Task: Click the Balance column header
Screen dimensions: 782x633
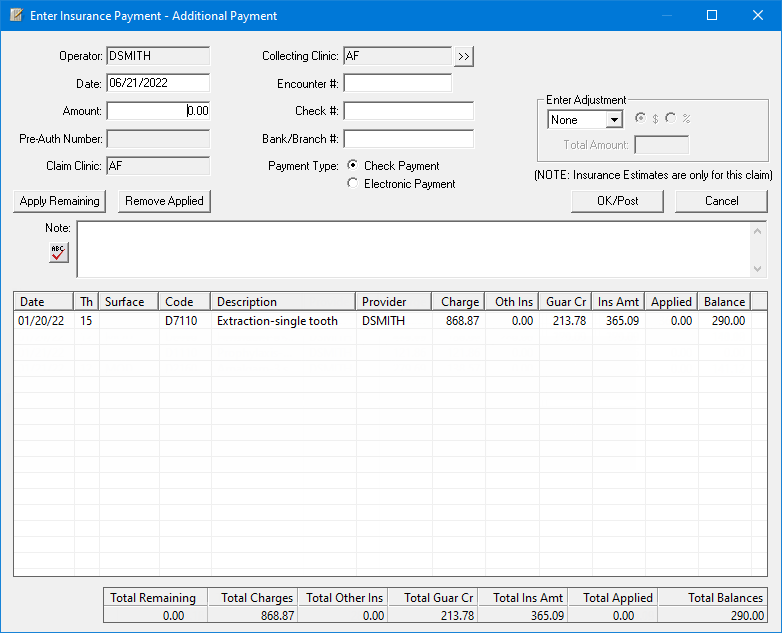Action: pos(724,302)
